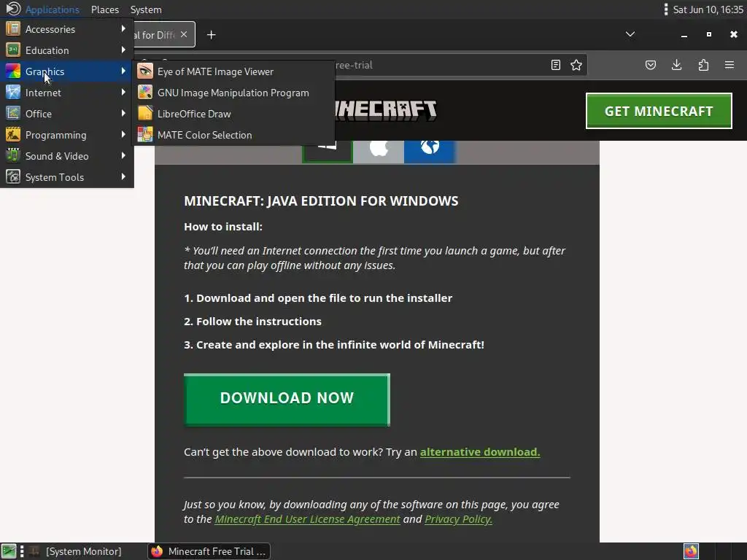
Task: Expand the Accessories submenu arrow
Action: coord(123,28)
